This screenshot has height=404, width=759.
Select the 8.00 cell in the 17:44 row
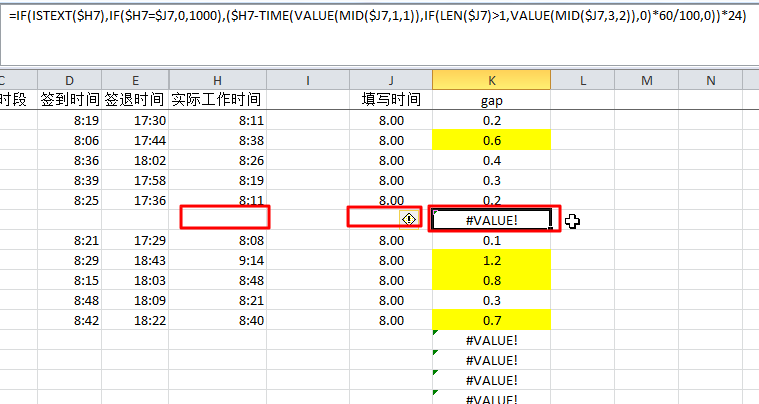391,140
